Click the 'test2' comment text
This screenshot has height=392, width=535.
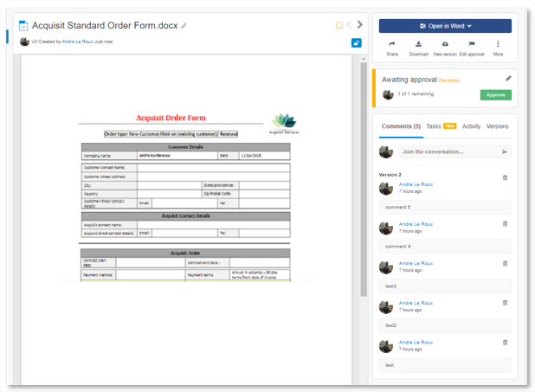point(390,325)
